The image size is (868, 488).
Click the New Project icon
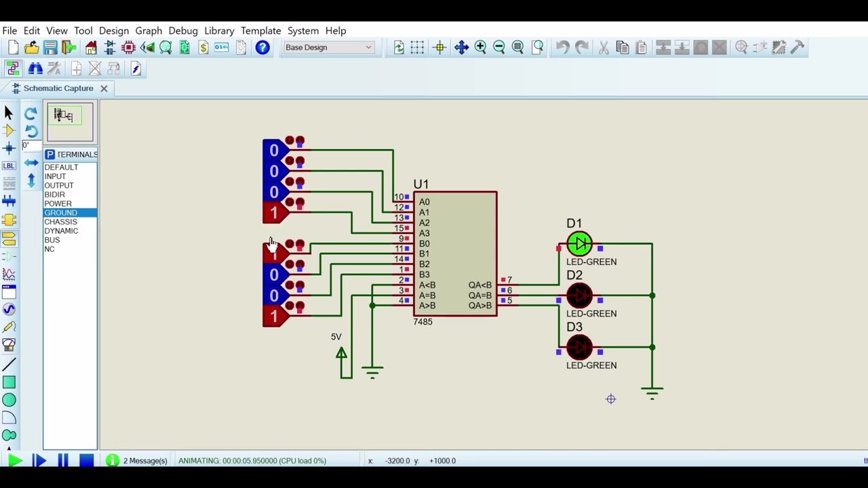(14, 47)
